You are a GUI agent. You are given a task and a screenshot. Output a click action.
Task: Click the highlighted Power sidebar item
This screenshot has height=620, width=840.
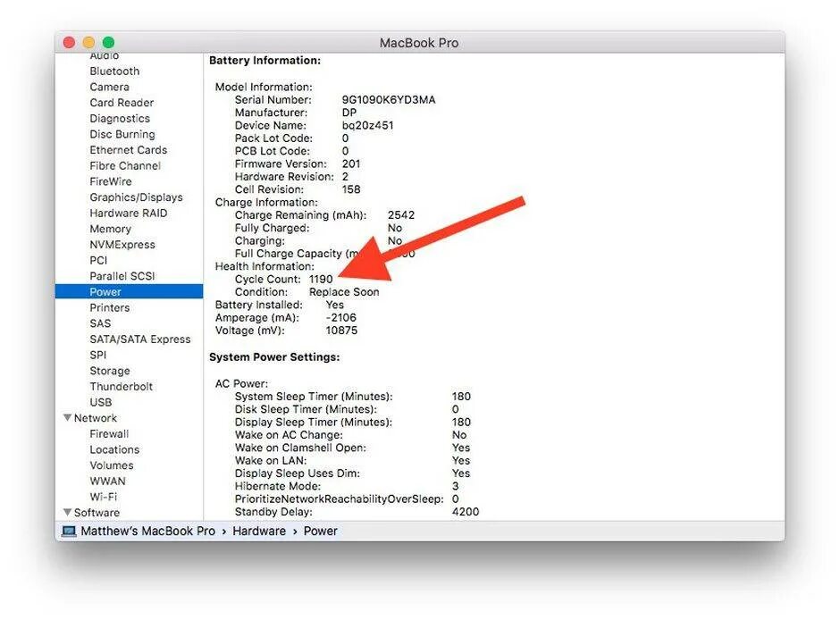[129, 292]
